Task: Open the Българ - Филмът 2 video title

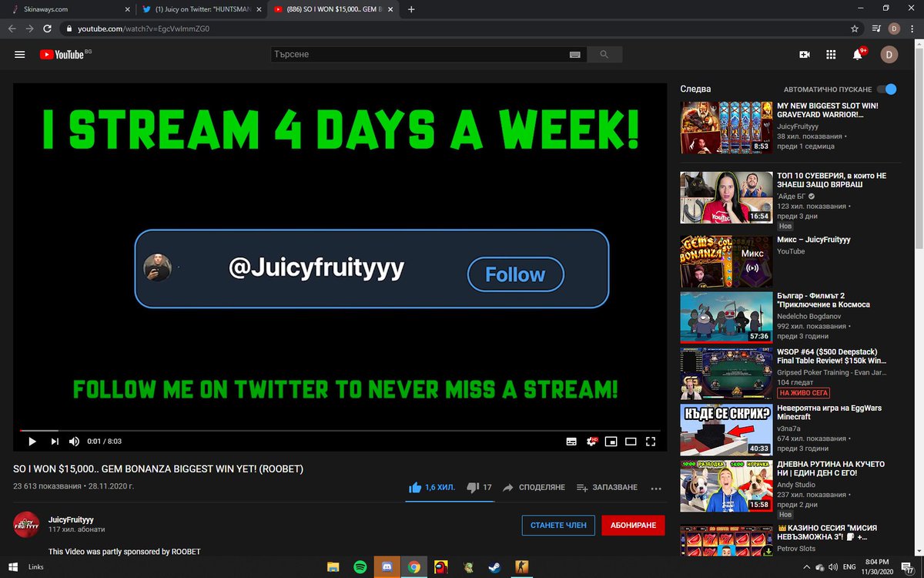Action: point(823,300)
